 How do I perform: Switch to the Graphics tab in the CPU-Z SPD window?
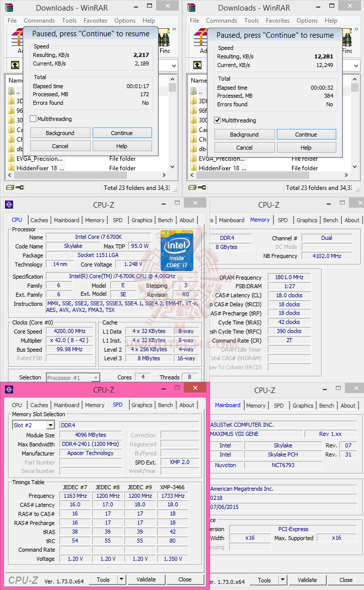[x=142, y=405]
